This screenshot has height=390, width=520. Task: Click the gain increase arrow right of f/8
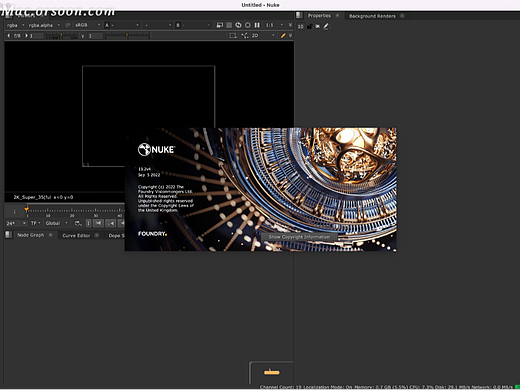coord(26,36)
